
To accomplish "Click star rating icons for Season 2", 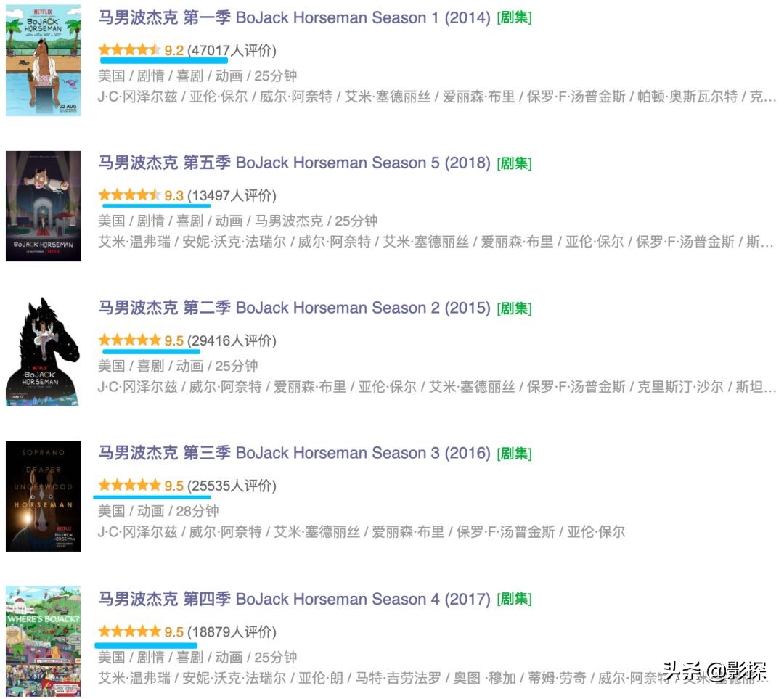I will (129, 340).
